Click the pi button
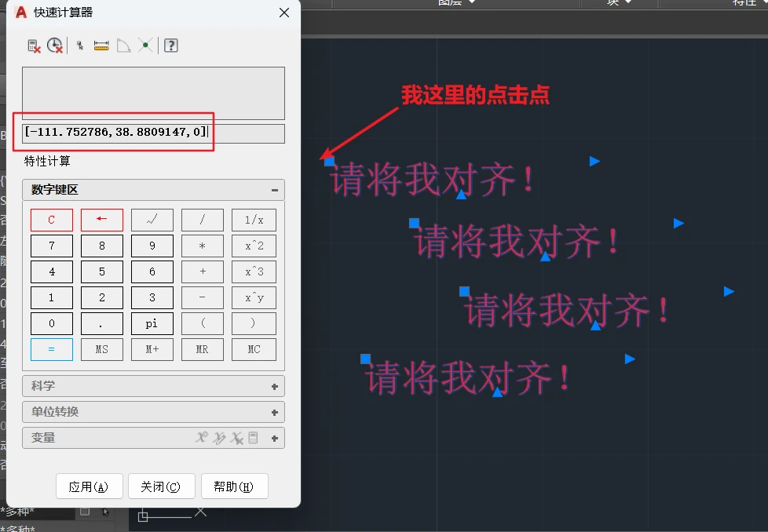This screenshot has width=768, height=532. (x=152, y=323)
